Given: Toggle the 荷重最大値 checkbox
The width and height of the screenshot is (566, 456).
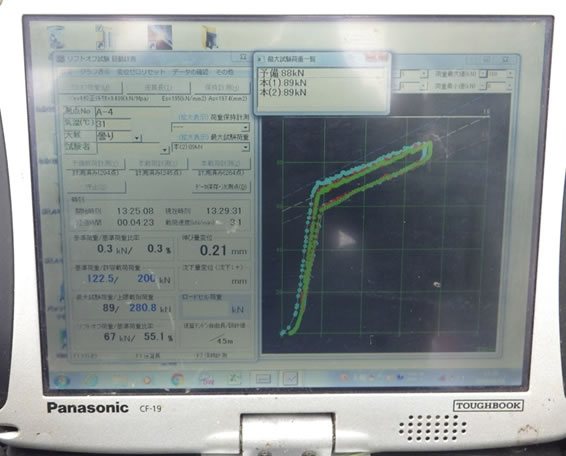Looking at the screenshot, I should coord(484,74).
